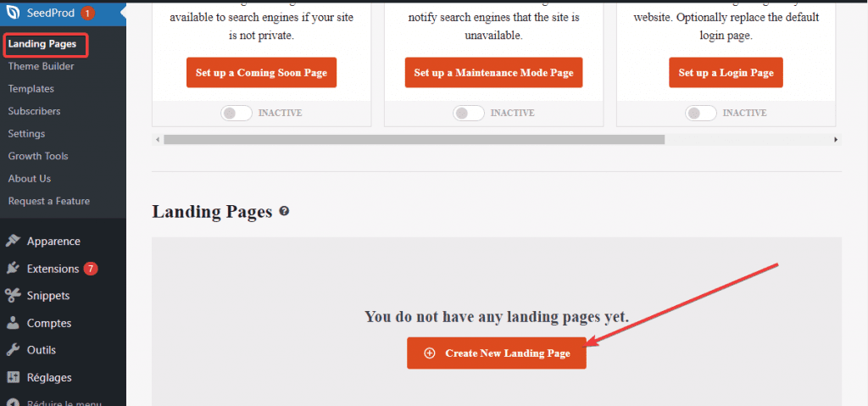Click Set up a Login Page

coord(726,73)
